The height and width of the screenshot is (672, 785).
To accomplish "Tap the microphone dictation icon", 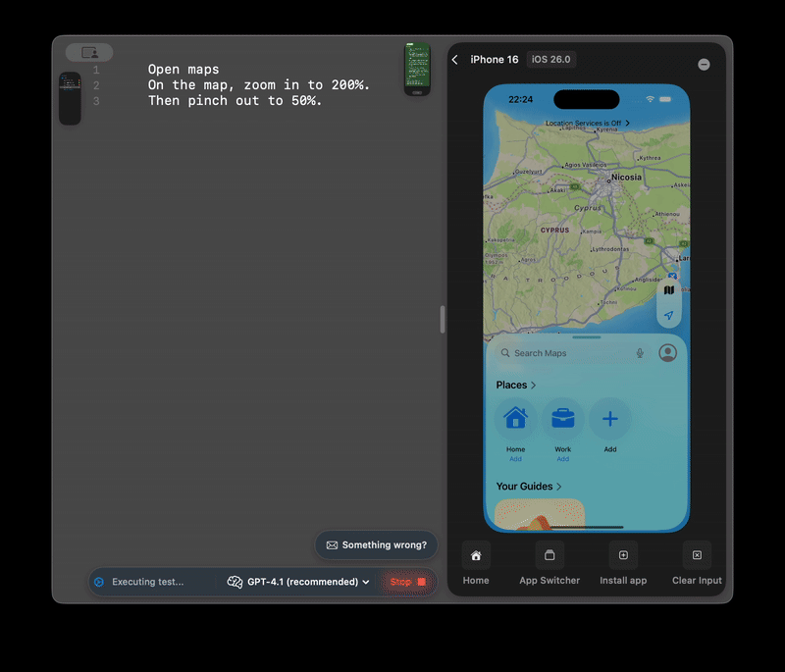I will [x=640, y=353].
